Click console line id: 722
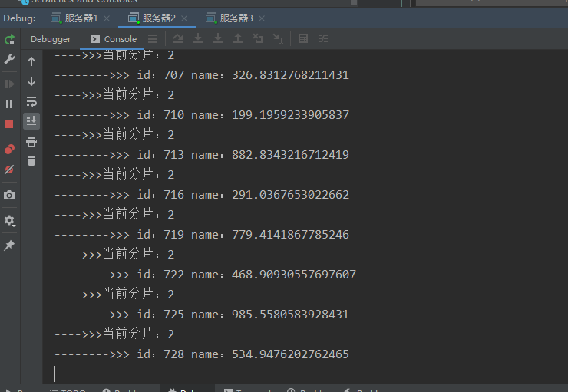 click(205, 275)
